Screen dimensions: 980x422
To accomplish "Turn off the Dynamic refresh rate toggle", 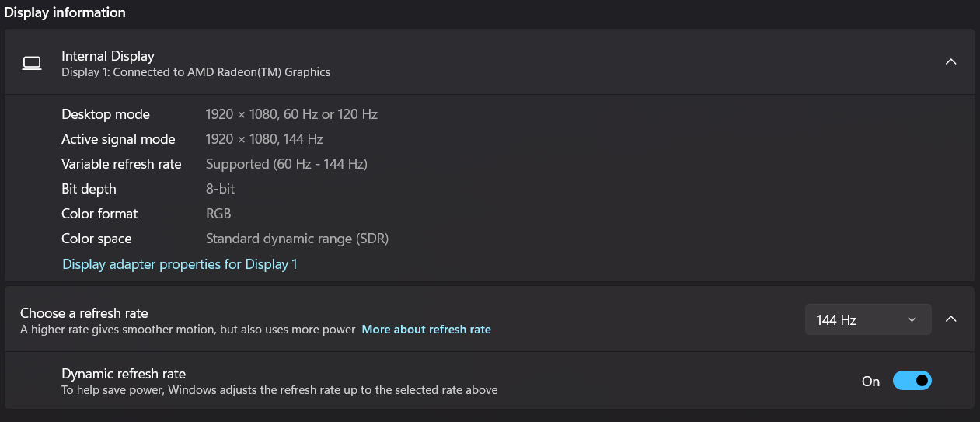I will 912,381.
